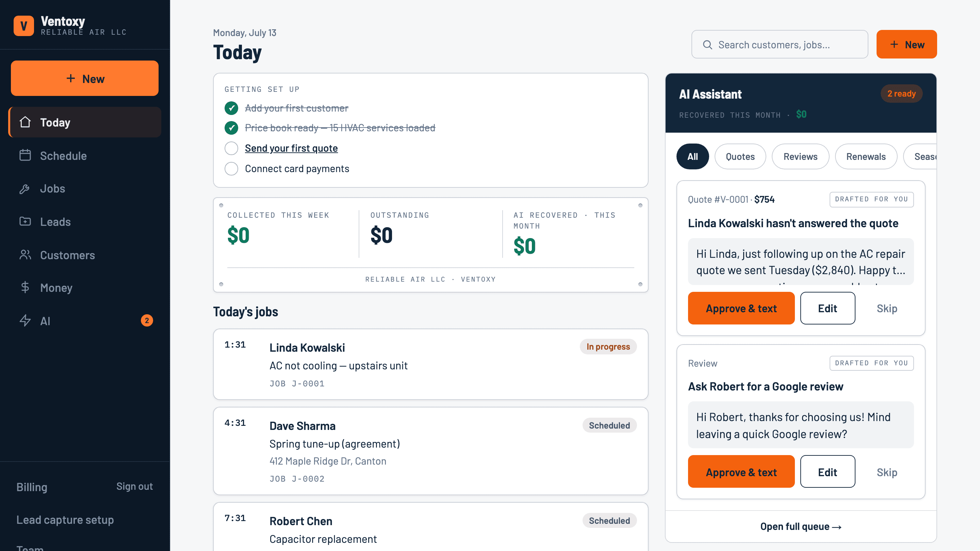
Task: Open Lead capture setup
Action: (x=65, y=520)
